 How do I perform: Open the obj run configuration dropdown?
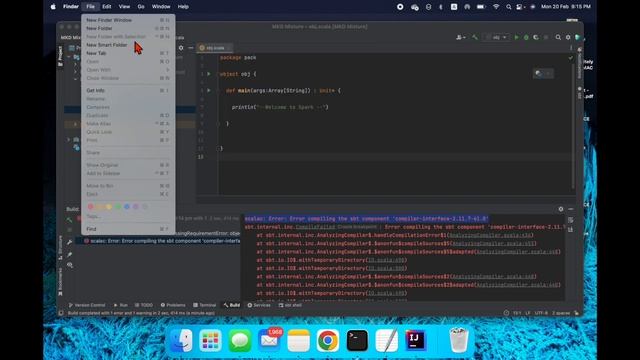[496, 37]
